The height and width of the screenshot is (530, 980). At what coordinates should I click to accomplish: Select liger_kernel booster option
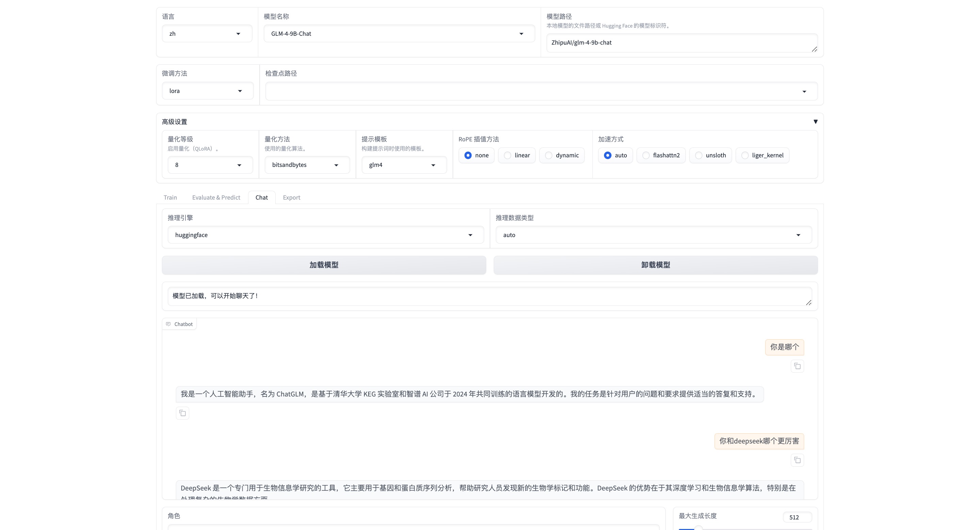tap(745, 155)
